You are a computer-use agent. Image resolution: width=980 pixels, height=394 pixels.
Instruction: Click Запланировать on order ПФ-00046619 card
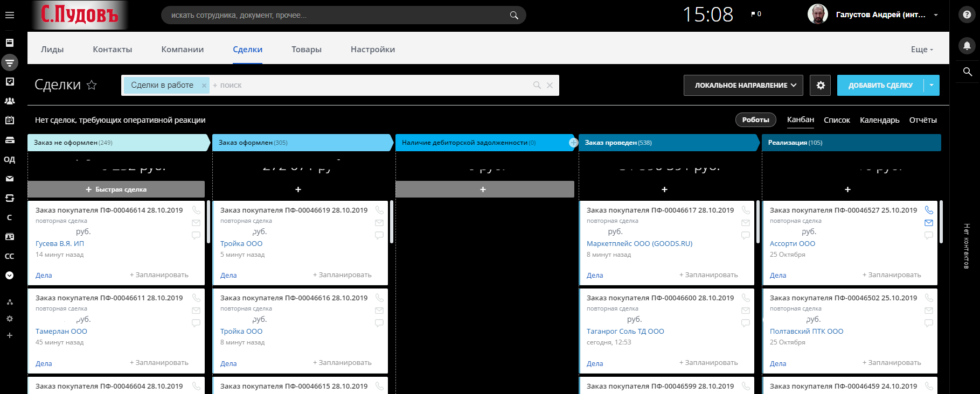[x=342, y=275]
